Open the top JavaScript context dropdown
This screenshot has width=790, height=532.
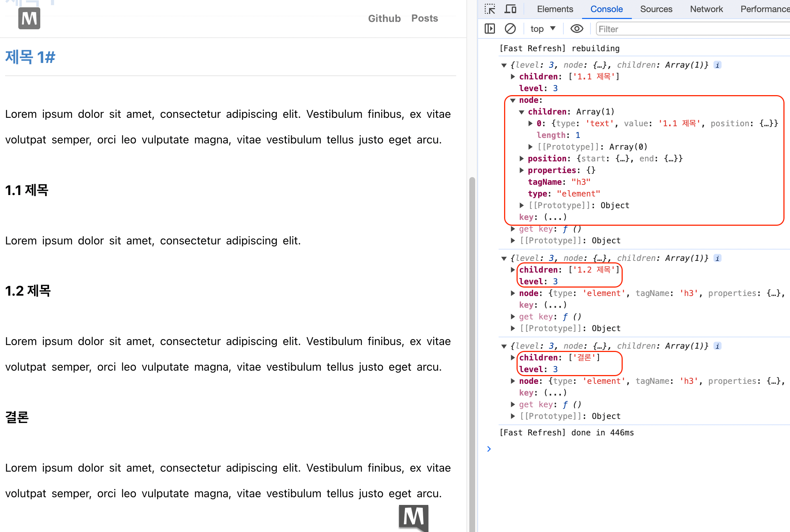543,29
